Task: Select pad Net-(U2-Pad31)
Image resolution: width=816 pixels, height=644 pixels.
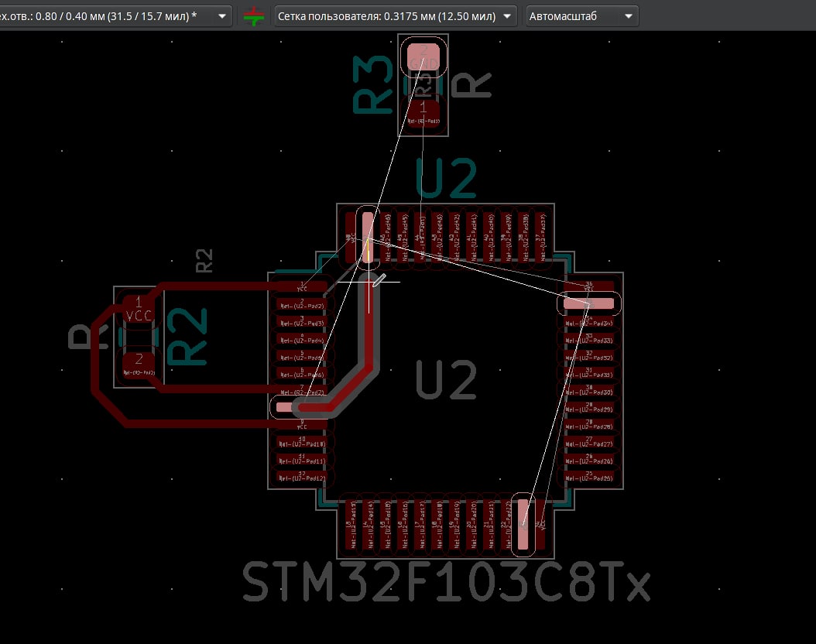Action: pyautogui.click(x=589, y=373)
